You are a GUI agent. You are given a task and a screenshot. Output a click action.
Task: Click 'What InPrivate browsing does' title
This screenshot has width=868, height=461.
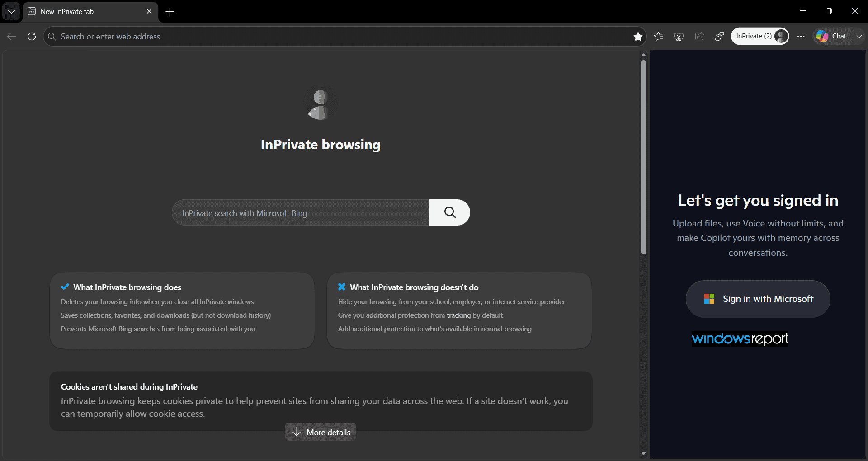[x=127, y=287]
